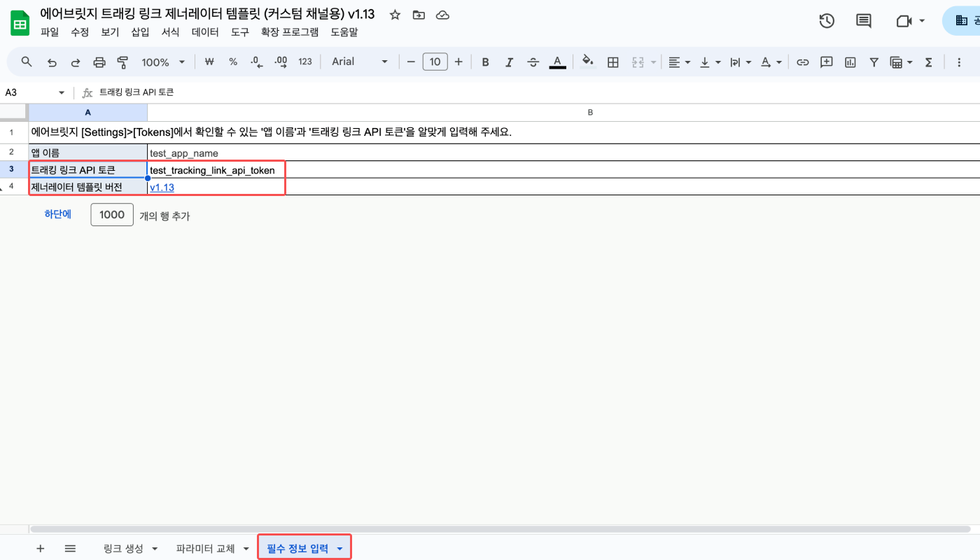
Task: Open horizontal align dropdown
Action: coord(679,62)
